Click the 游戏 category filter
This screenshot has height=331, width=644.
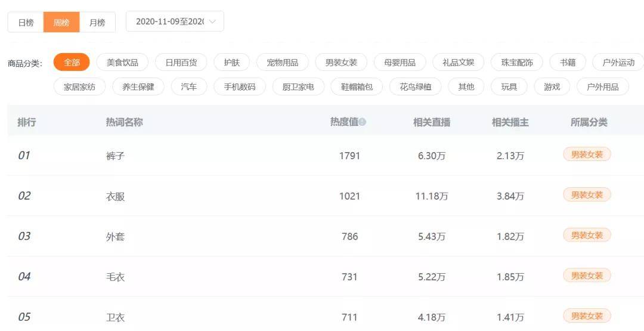552,86
